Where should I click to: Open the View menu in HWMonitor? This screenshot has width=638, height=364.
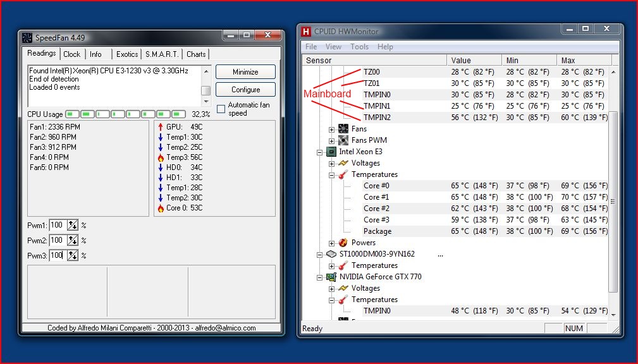pyautogui.click(x=333, y=47)
